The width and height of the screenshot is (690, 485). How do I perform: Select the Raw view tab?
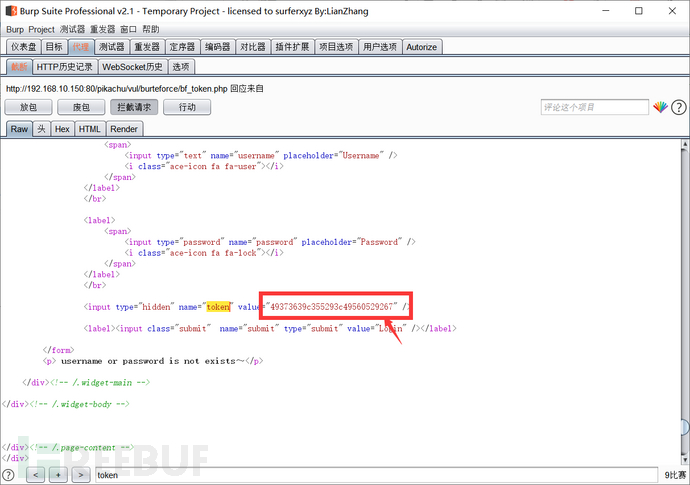(x=19, y=129)
